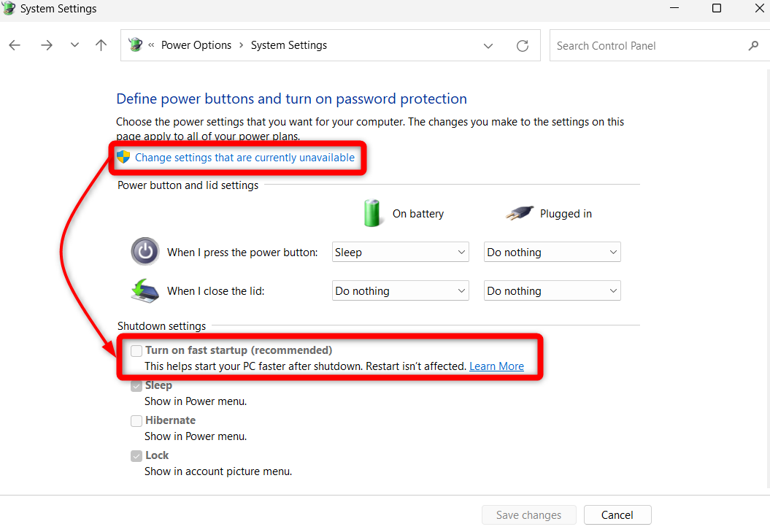Uncheck the Sleep option
Screen dimensions: 770x532
136,385
